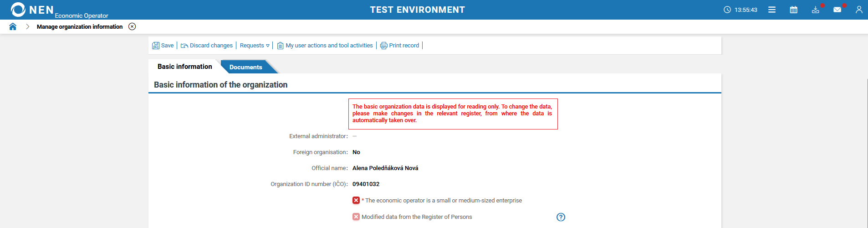The width and height of the screenshot is (868, 228).
Task: Click the breadcrumb chevron arrow
Action: pos(27,26)
